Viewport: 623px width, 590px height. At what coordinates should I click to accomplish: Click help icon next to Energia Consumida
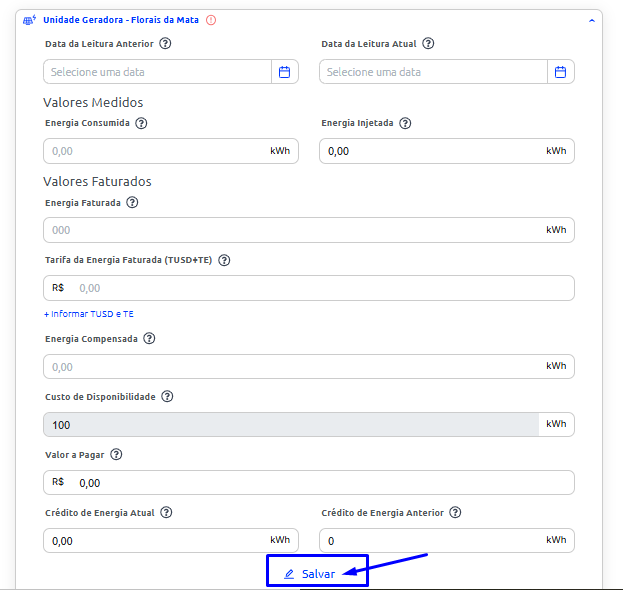[141, 123]
